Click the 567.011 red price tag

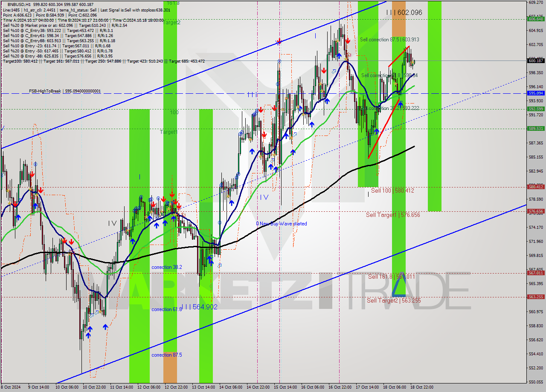click(536, 273)
